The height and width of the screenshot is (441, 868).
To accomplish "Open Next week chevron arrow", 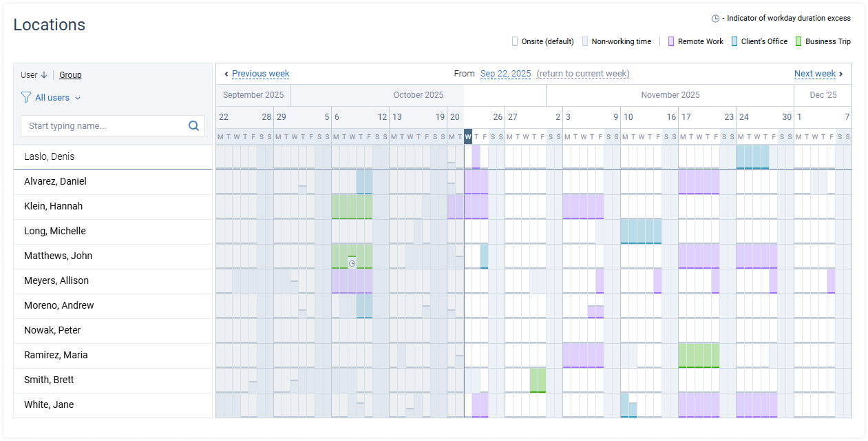I will 840,73.
